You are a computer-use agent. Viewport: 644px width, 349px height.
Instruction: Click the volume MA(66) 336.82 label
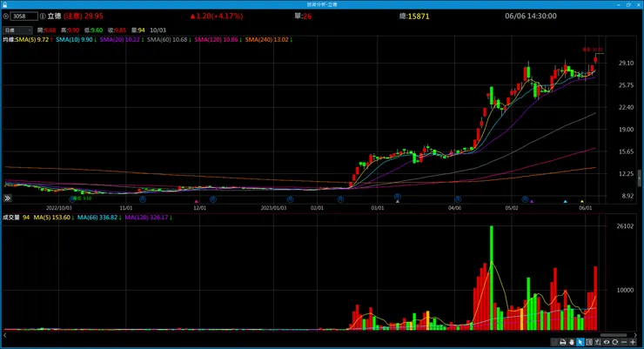point(97,218)
